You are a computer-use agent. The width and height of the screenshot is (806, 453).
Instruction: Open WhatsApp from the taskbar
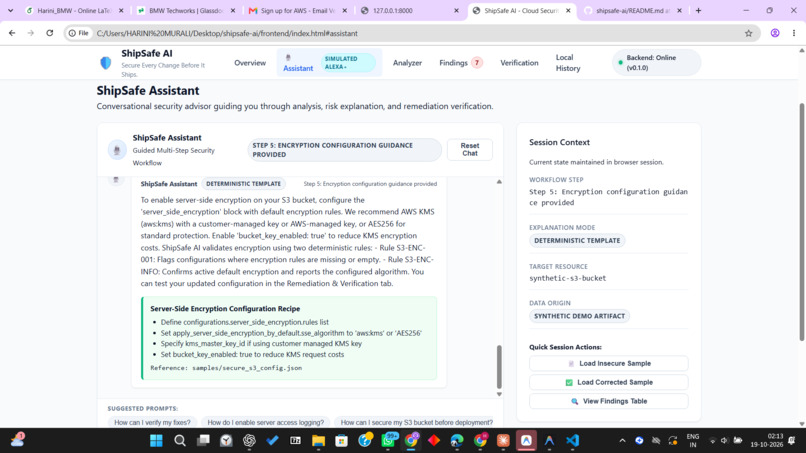pos(389,441)
